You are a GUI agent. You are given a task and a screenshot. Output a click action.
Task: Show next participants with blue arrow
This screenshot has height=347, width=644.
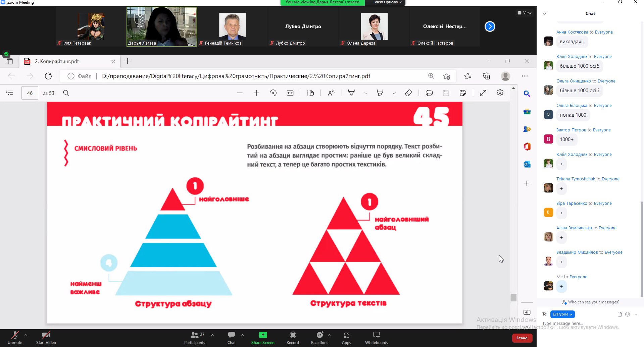tap(490, 26)
